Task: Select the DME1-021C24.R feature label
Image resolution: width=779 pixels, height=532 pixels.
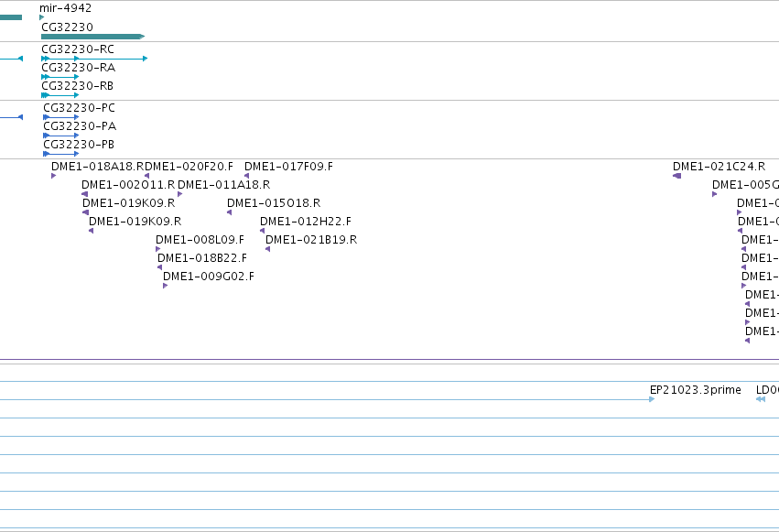Action: [x=719, y=167]
